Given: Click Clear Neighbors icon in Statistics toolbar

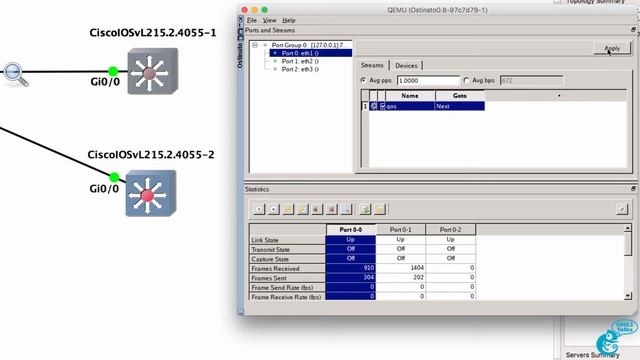Looking at the screenshot, I should [x=380, y=209].
